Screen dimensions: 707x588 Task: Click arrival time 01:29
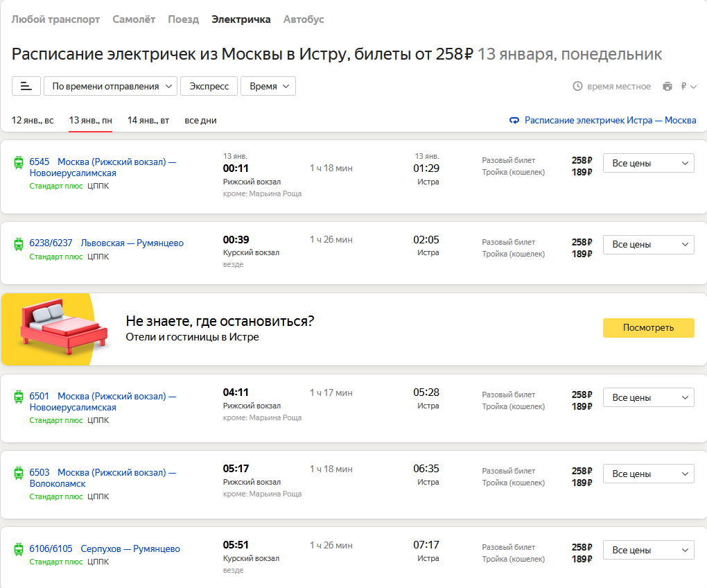coord(426,168)
